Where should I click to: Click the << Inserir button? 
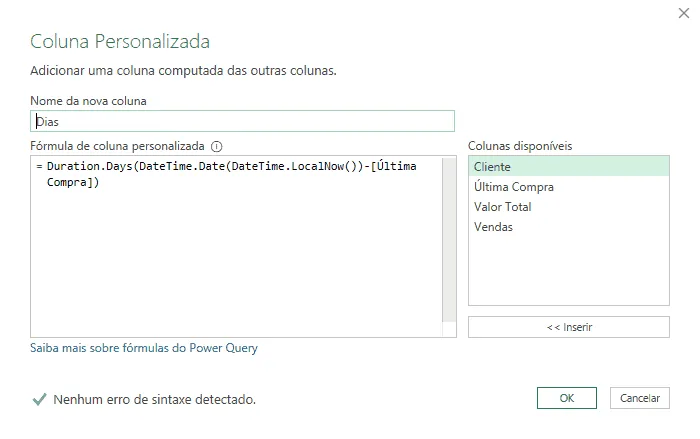[x=569, y=327]
